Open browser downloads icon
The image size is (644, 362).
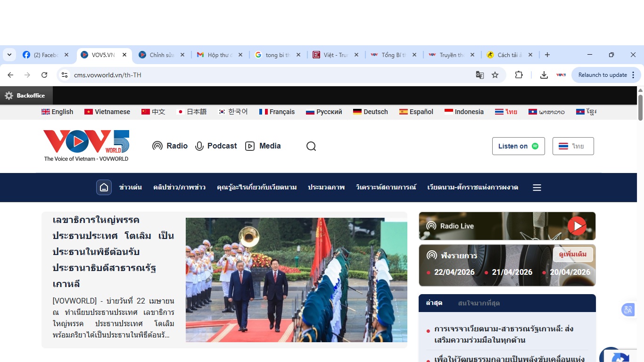coord(544,75)
